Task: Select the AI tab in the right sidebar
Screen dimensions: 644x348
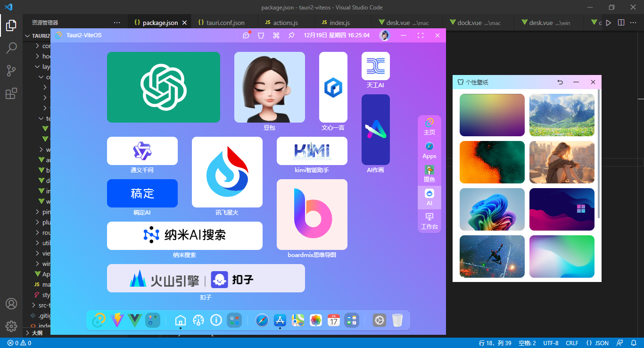Action: (x=429, y=198)
